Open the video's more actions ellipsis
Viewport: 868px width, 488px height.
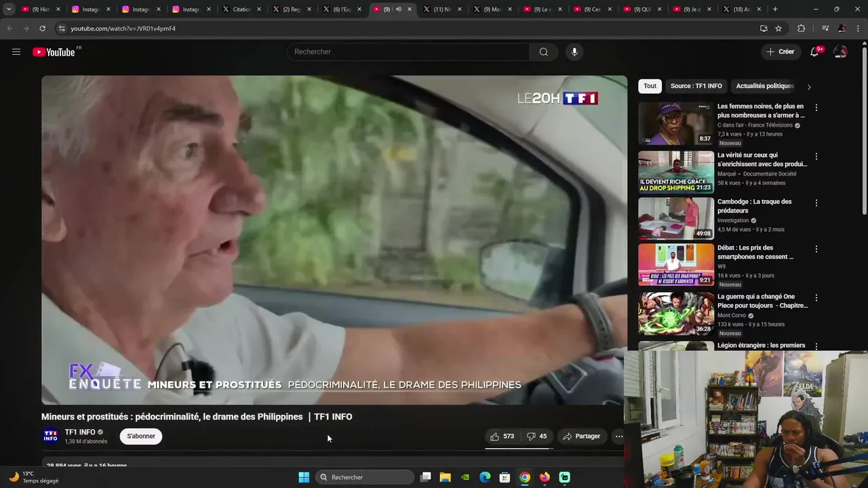[619, 436]
